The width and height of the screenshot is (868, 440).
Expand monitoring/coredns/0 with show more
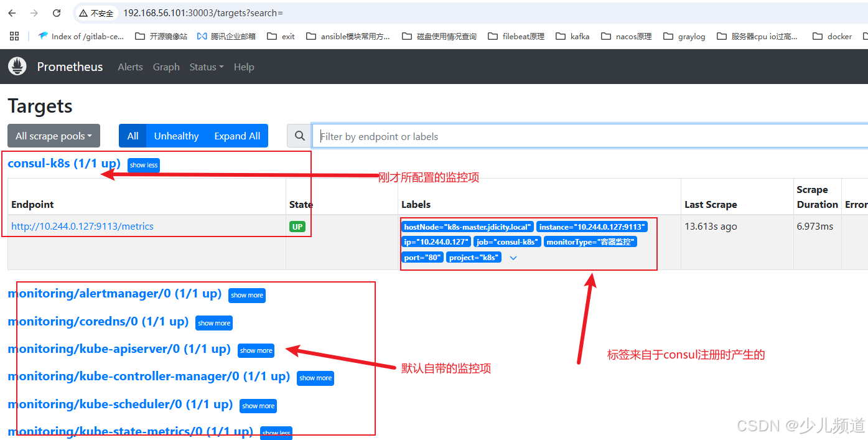(214, 323)
